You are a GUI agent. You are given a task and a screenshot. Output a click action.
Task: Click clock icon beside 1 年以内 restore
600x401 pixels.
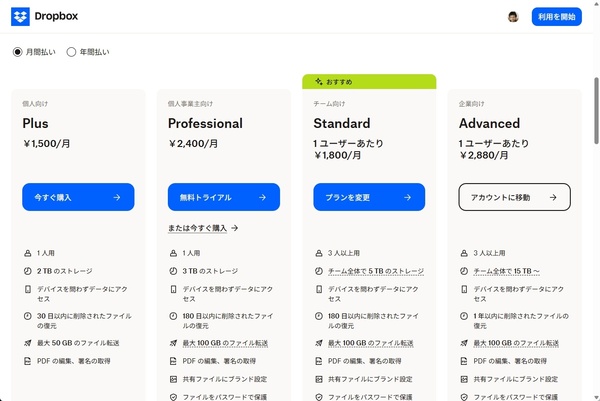pyautogui.click(x=464, y=316)
